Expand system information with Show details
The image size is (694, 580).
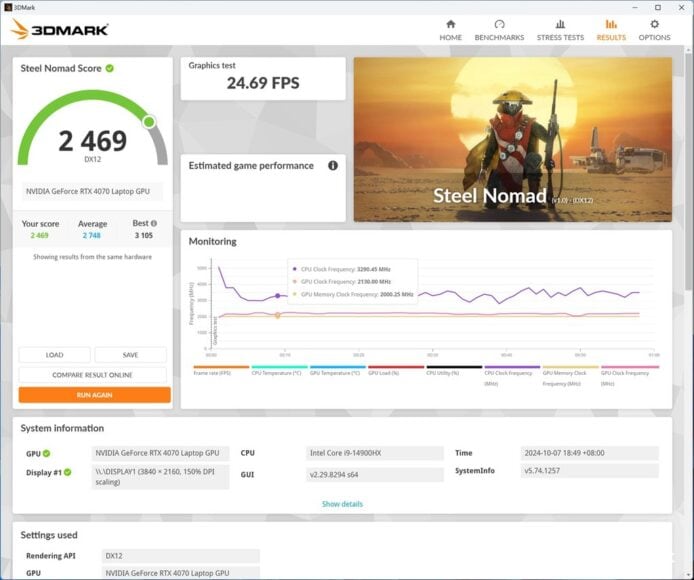pos(342,504)
